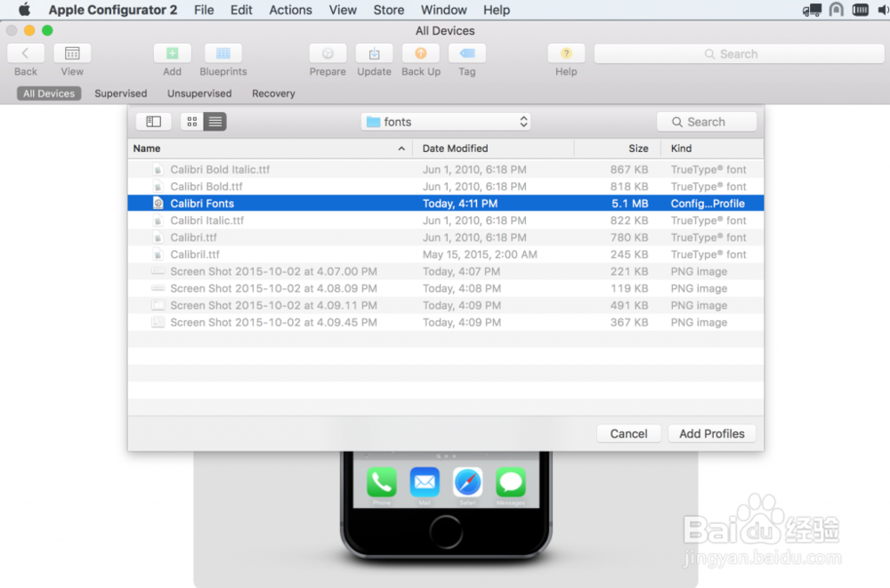The width and height of the screenshot is (890, 588).
Task: Click the volume icon in the menu bar
Action: click(883, 10)
